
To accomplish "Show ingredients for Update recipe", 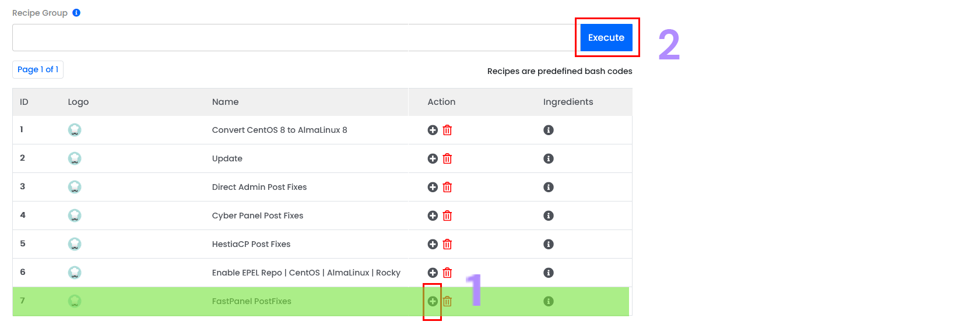I will 549,158.
